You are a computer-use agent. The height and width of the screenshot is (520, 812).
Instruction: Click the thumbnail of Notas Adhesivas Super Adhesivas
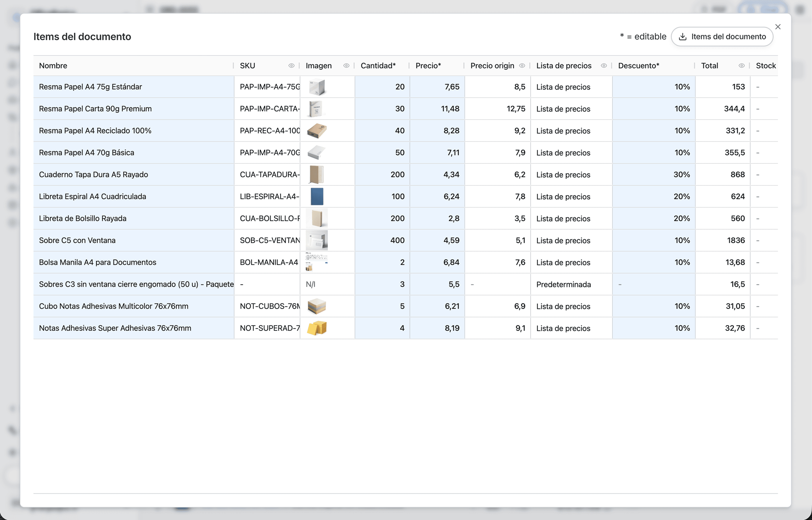point(317,328)
